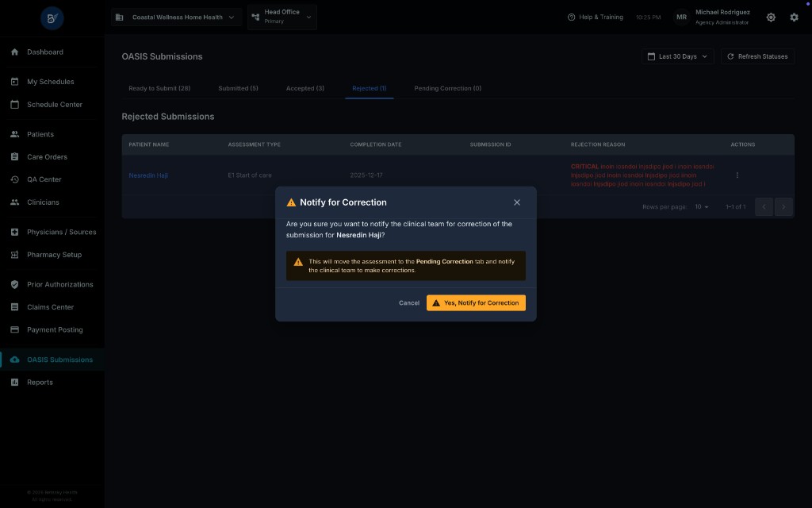Open settings gear icon
812x508 pixels.
[794, 17]
